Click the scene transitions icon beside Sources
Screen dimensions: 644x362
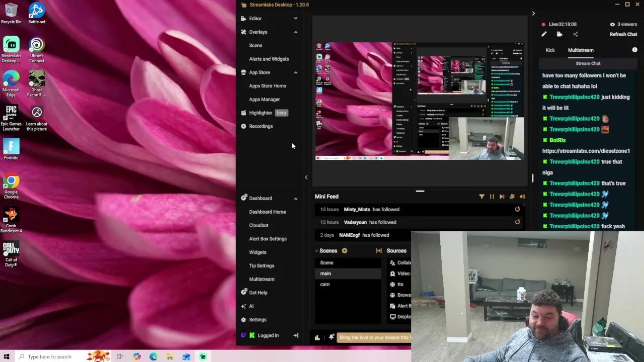click(x=379, y=250)
